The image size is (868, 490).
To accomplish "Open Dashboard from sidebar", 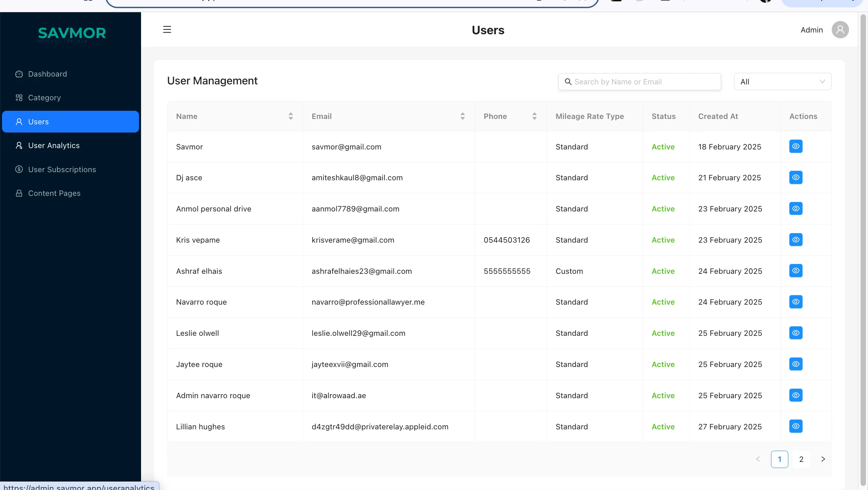I will tap(47, 74).
